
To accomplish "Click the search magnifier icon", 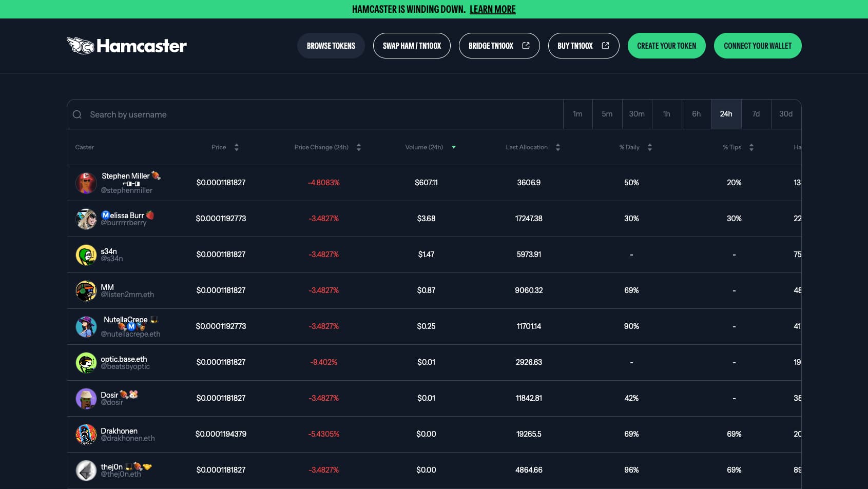I will 77,114.
